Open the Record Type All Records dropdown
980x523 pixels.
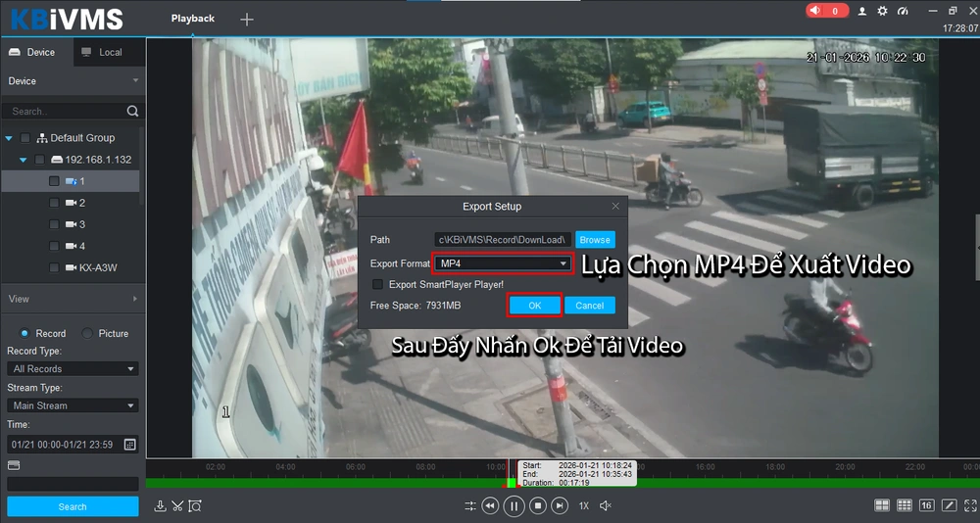(73, 368)
